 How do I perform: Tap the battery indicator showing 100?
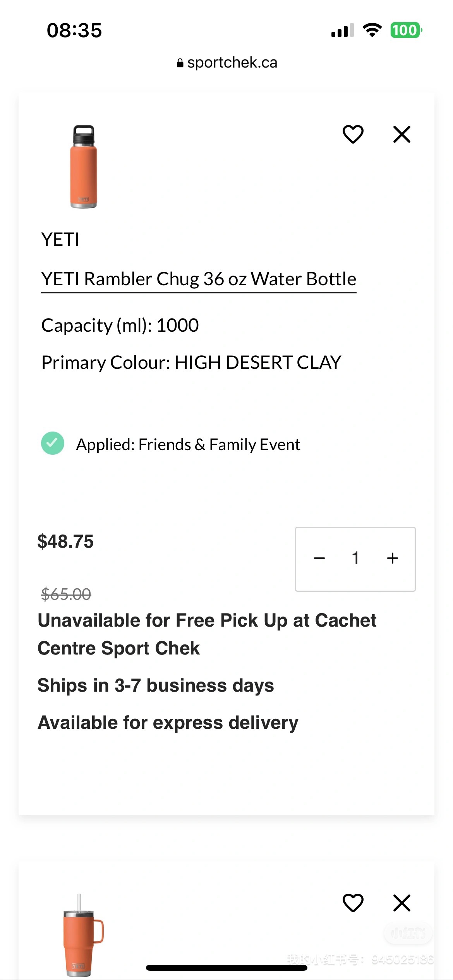[406, 30]
